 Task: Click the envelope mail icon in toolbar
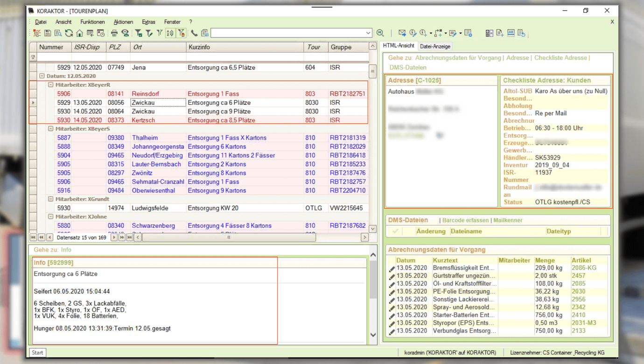click(x=402, y=33)
